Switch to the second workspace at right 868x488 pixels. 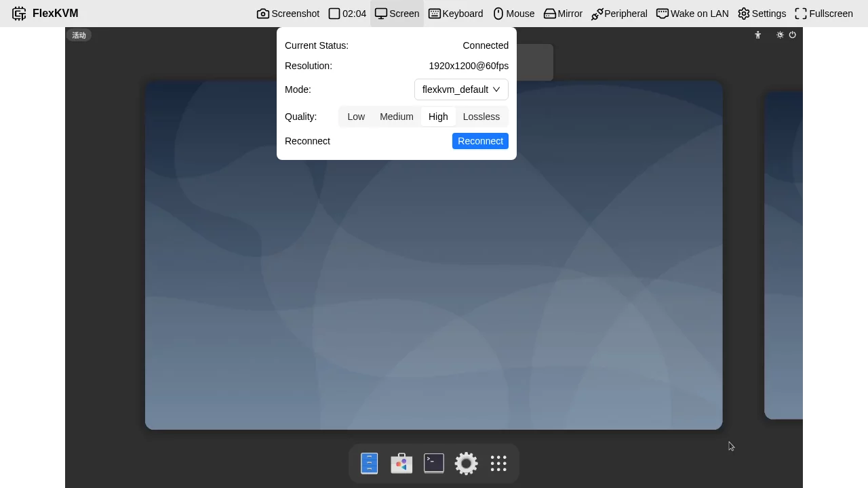coord(784,256)
